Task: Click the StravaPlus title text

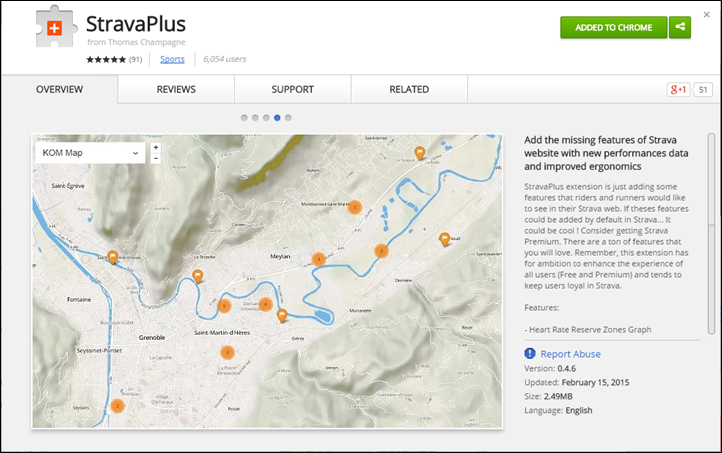Action: (136, 24)
